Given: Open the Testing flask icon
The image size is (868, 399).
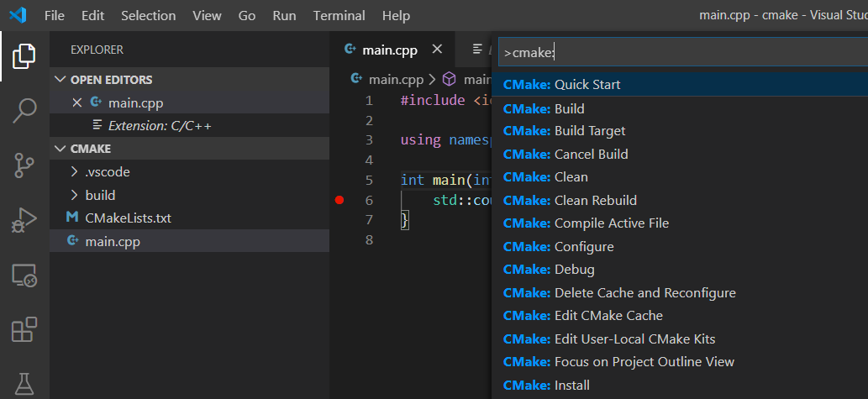Looking at the screenshot, I should point(24,383).
